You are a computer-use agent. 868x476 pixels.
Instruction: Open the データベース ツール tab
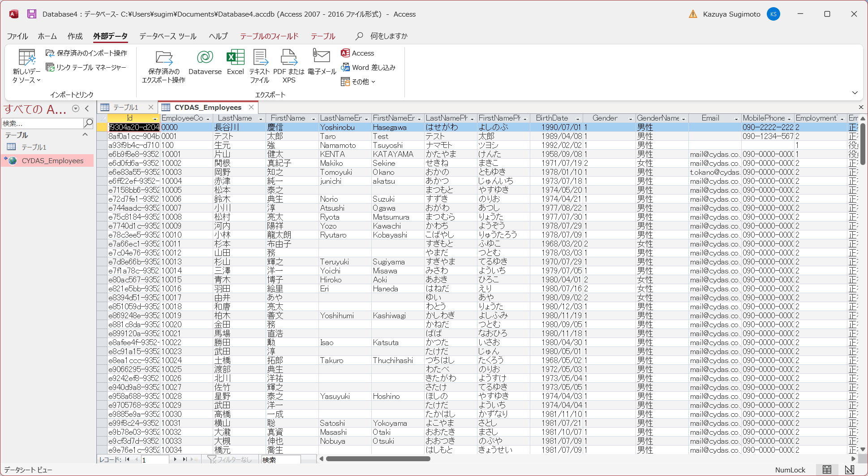(168, 36)
